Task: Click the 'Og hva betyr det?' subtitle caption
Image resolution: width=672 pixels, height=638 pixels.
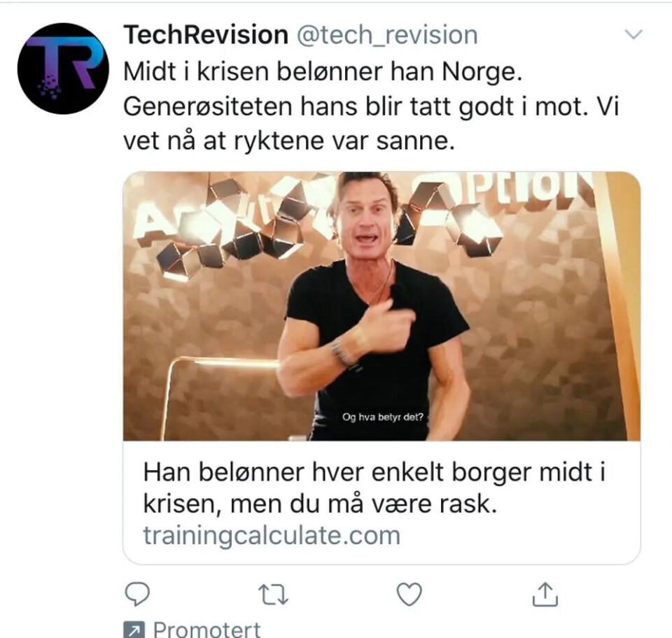Action: (383, 417)
